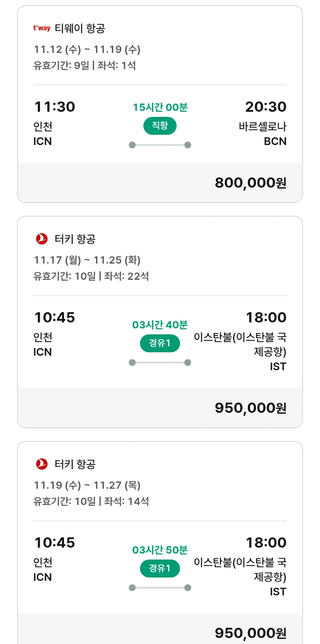Screen dimensions: 320x644
Task: Select the 800,000원 fare
Action: click(x=250, y=183)
